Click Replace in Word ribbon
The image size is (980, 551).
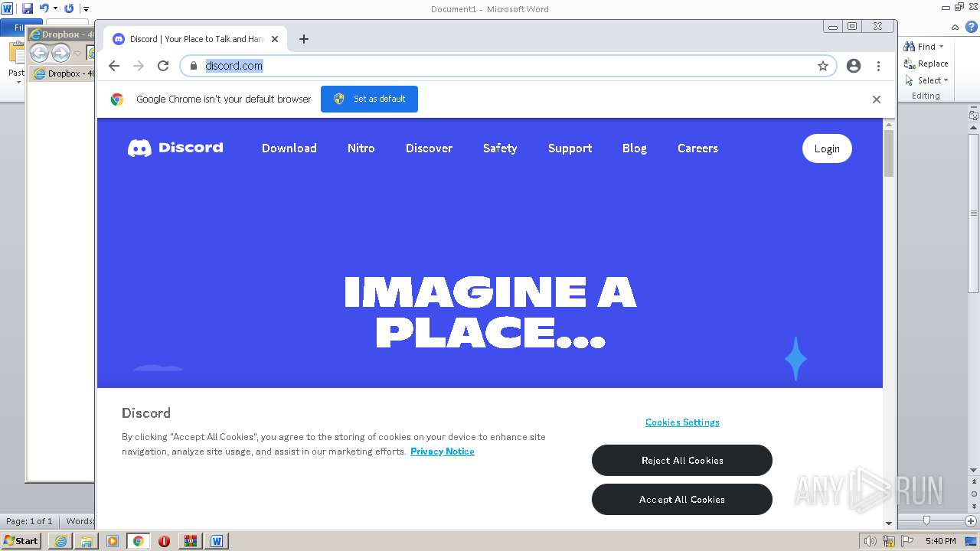tap(926, 64)
